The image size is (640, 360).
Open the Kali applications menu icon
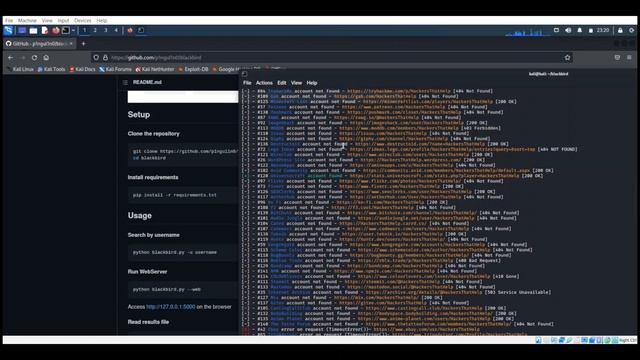pyautogui.click(x=8, y=30)
